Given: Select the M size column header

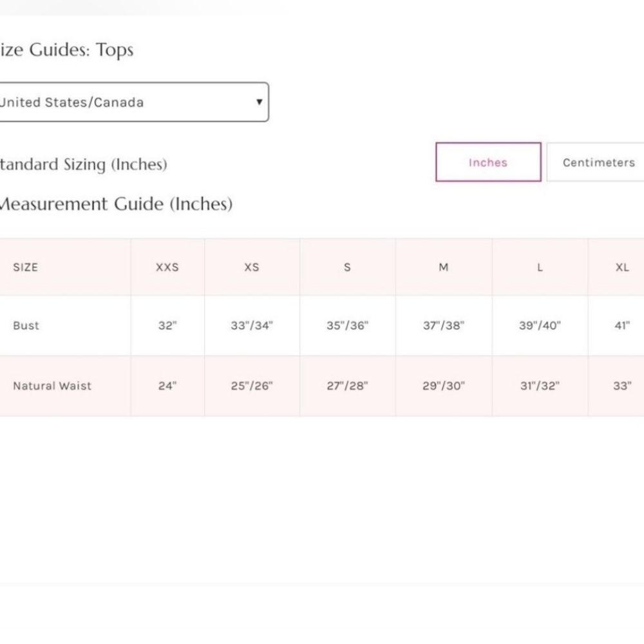Looking at the screenshot, I should click(444, 267).
